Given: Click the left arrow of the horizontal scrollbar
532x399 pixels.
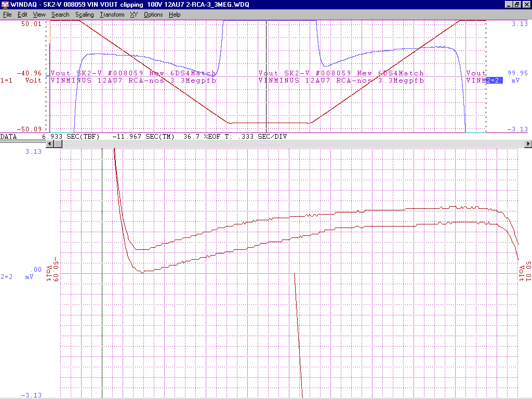Looking at the screenshot, I should (x=50, y=143).
